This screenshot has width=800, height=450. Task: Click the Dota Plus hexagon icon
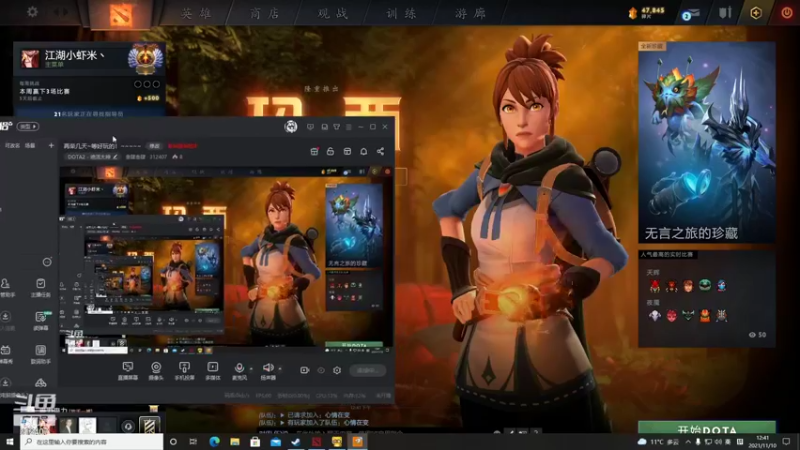pos(756,13)
